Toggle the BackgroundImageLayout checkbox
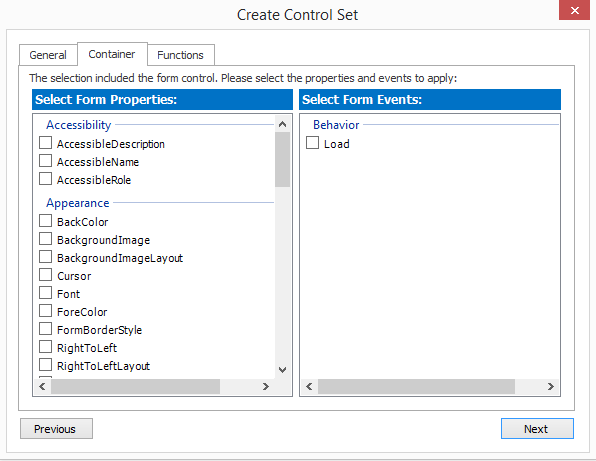Screen dimensions: 596x461 46,257
